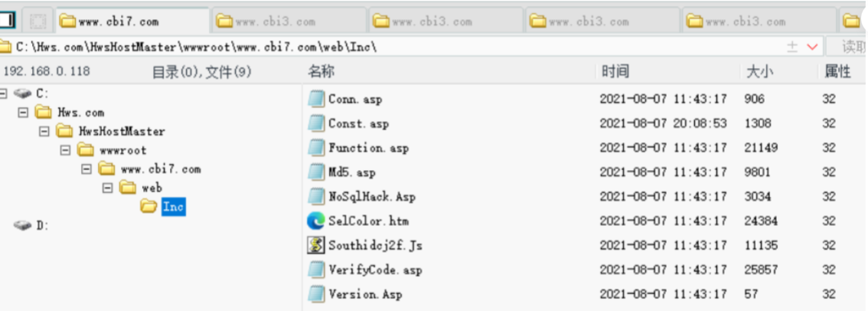Click the Conn.asp file icon
This screenshot has height=311, width=868.
point(315,99)
